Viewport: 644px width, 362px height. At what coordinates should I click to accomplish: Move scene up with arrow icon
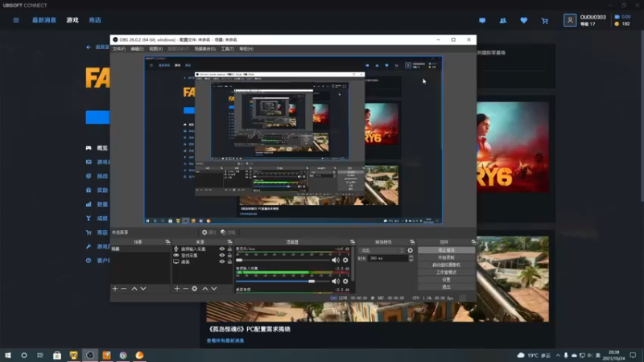[x=134, y=289]
